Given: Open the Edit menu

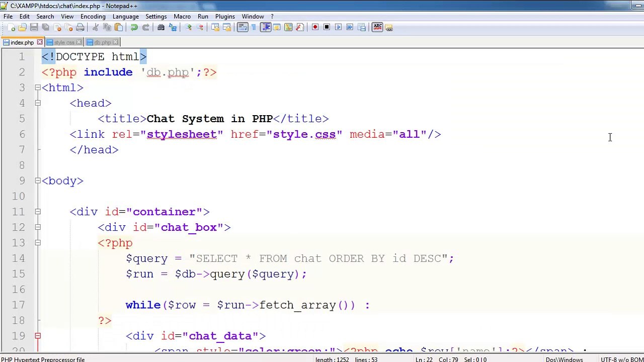Looking at the screenshot, I should 24,17.
